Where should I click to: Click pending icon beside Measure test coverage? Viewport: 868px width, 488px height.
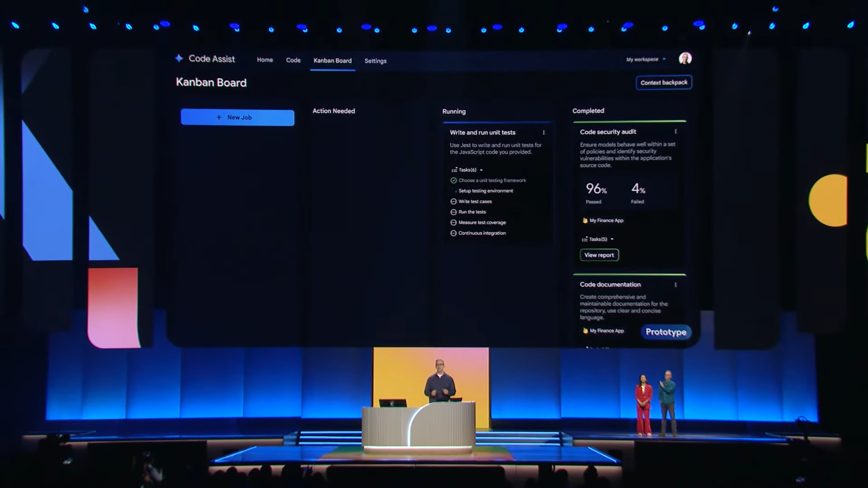[x=454, y=223]
